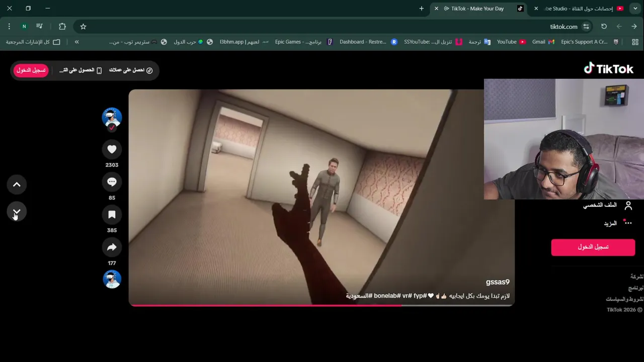This screenshot has width=644, height=362.
Task: Open the Chrome three-dot menu
Action: tap(9, 27)
